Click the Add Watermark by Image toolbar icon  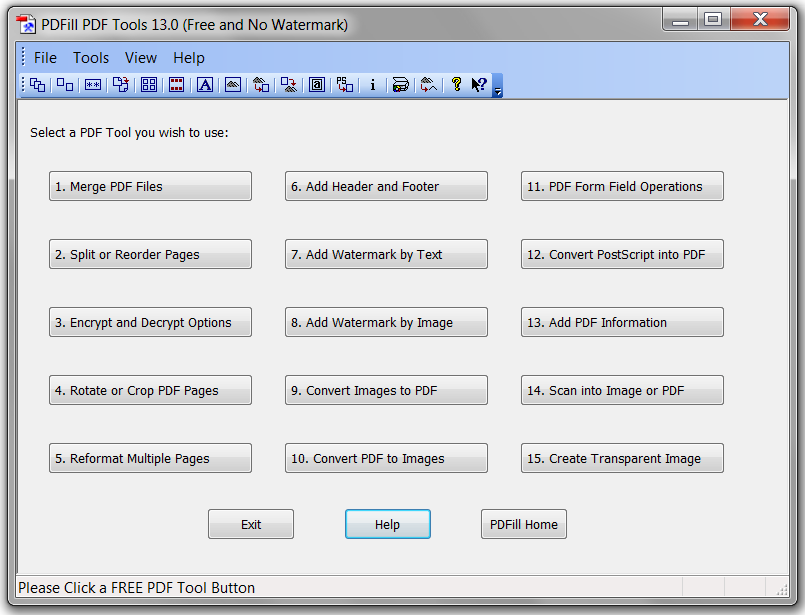233,85
